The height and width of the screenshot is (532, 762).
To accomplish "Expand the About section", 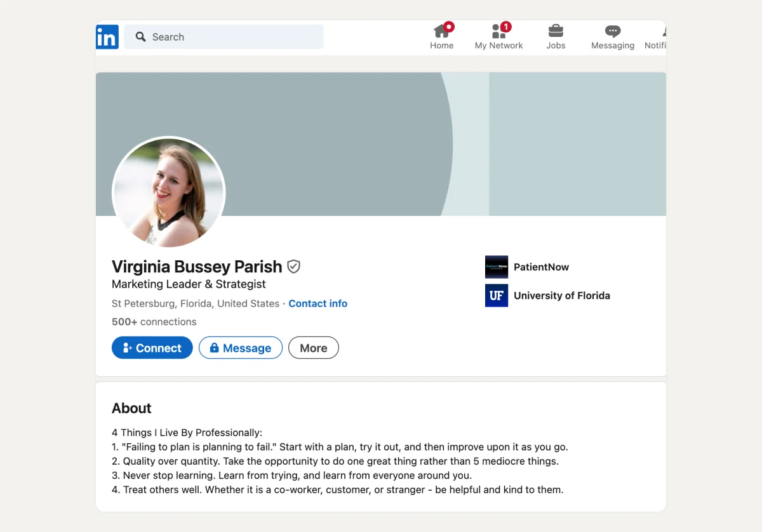I will tap(131, 408).
